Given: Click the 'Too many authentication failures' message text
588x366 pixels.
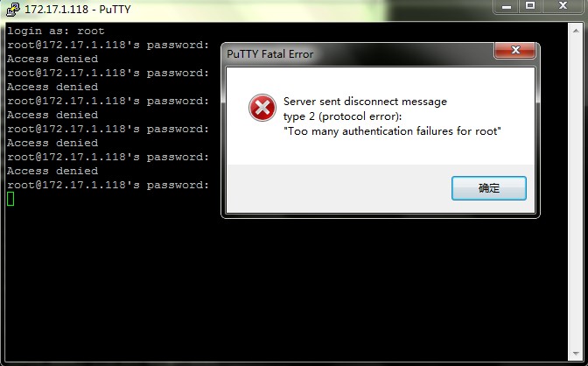Looking at the screenshot, I should point(392,131).
